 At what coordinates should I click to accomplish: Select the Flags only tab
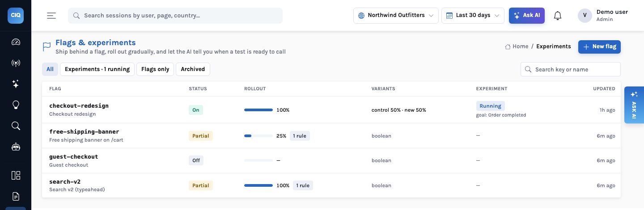155,69
